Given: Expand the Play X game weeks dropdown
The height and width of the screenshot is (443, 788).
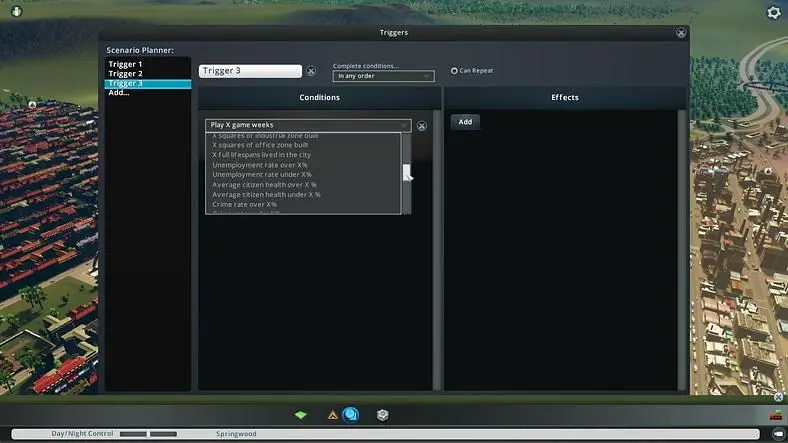Looking at the screenshot, I should 308,125.
